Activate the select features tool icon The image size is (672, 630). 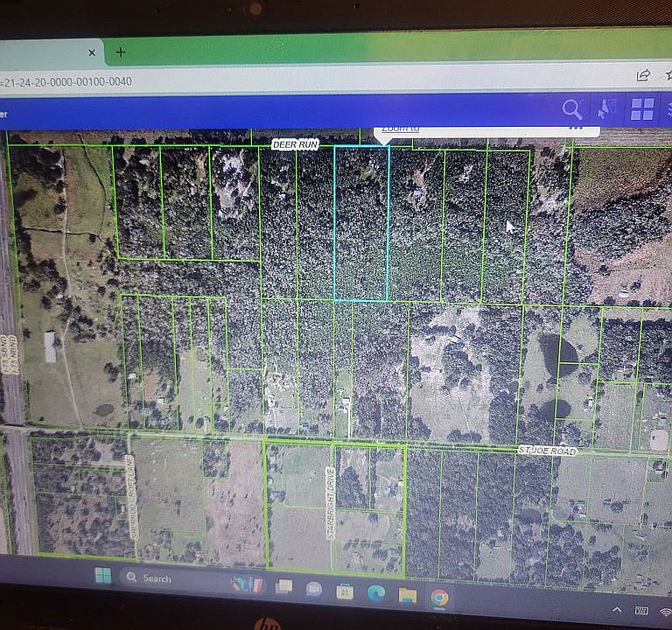coord(606,109)
